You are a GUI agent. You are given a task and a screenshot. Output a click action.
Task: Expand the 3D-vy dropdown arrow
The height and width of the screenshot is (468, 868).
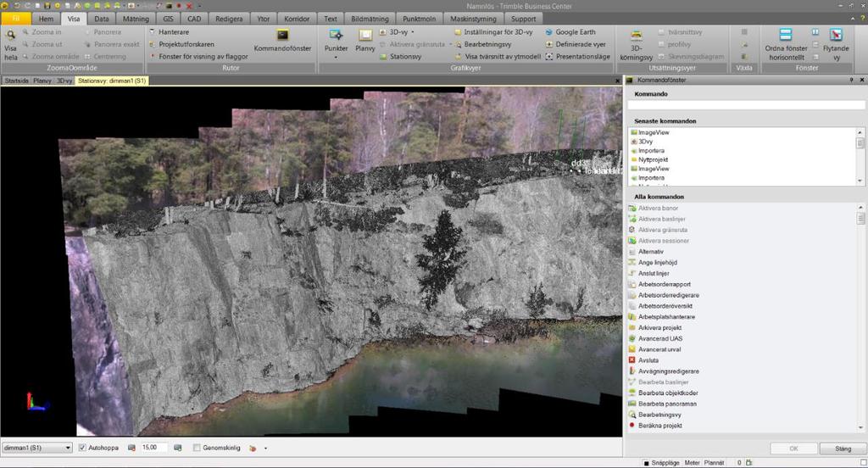tap(413, 32)
